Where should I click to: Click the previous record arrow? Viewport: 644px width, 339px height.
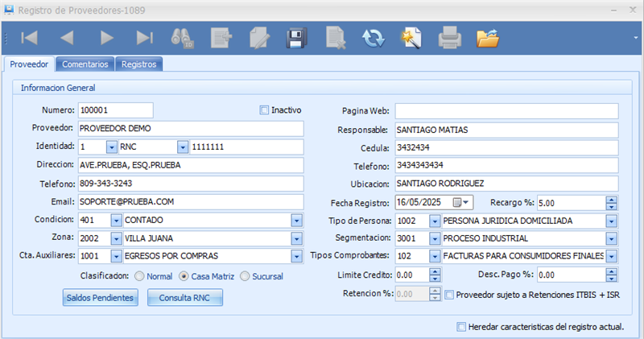pos(68,37)
